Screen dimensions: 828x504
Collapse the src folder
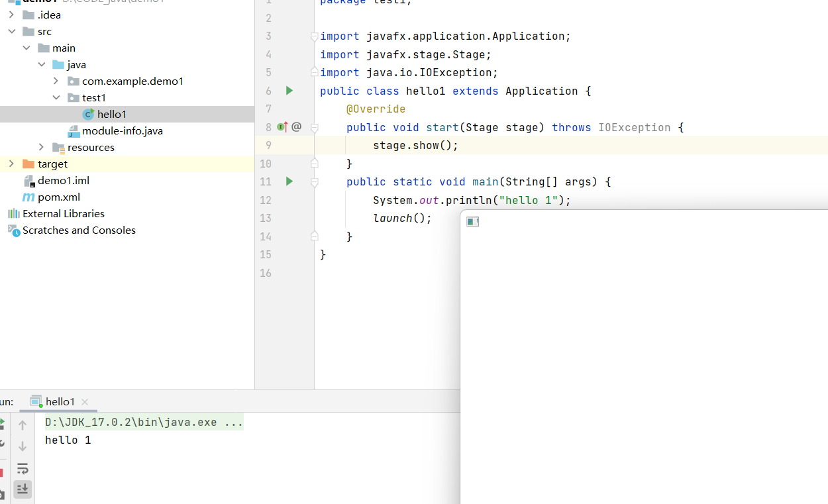tap(11, 31)
